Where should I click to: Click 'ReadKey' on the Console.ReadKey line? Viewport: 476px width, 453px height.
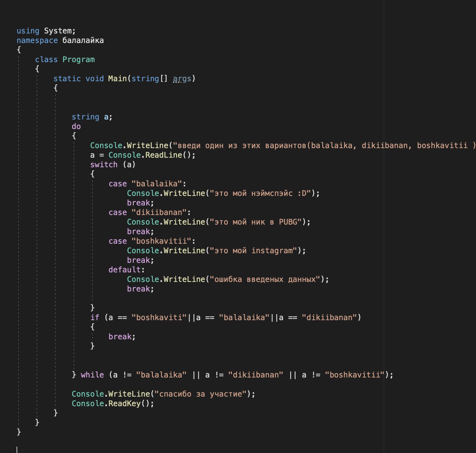[x=124, y=404]
